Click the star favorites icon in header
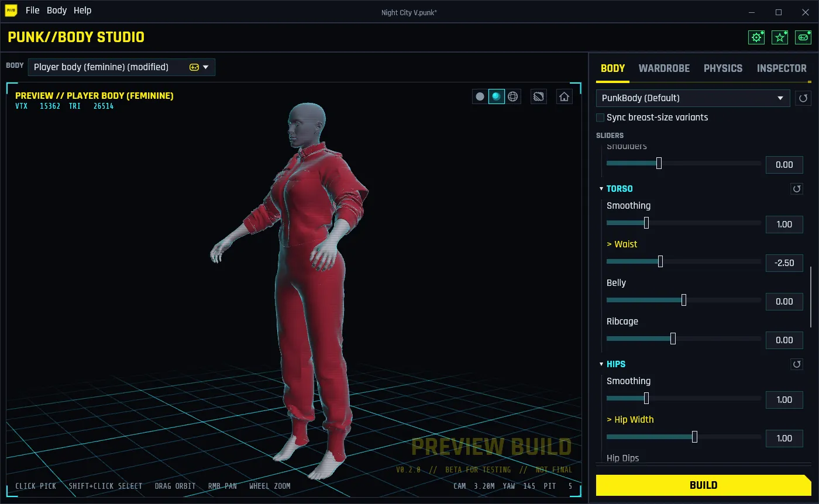Image resolution: width=819 pixels, height=504 pixels. coord(780,37)
